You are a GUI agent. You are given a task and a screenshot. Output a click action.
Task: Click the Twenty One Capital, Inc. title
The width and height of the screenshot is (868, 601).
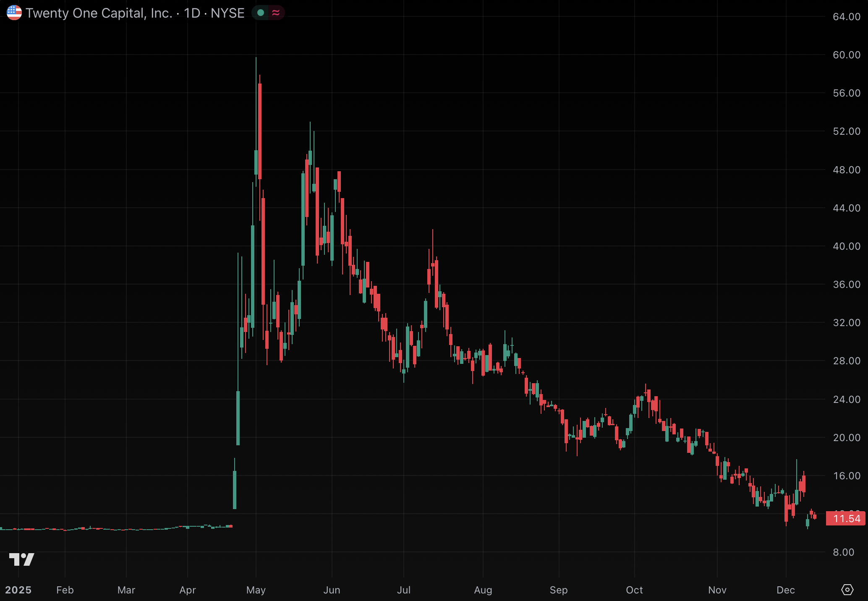(x=99, y=13)
